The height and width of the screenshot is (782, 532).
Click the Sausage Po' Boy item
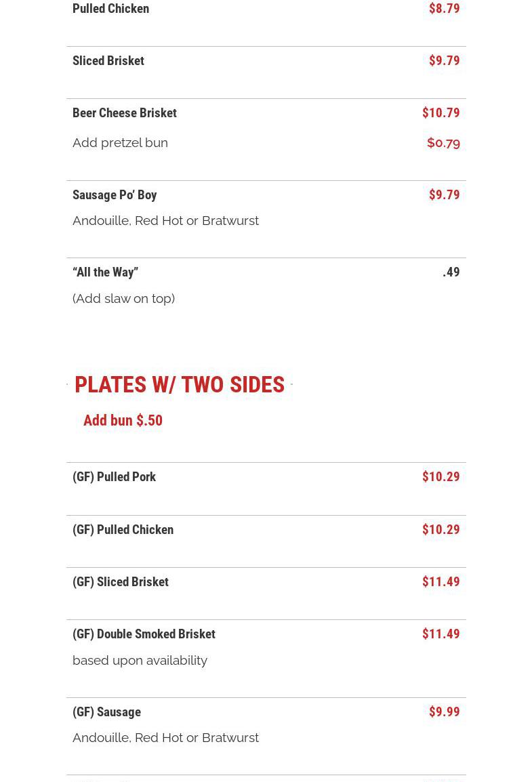coord(115,195)
